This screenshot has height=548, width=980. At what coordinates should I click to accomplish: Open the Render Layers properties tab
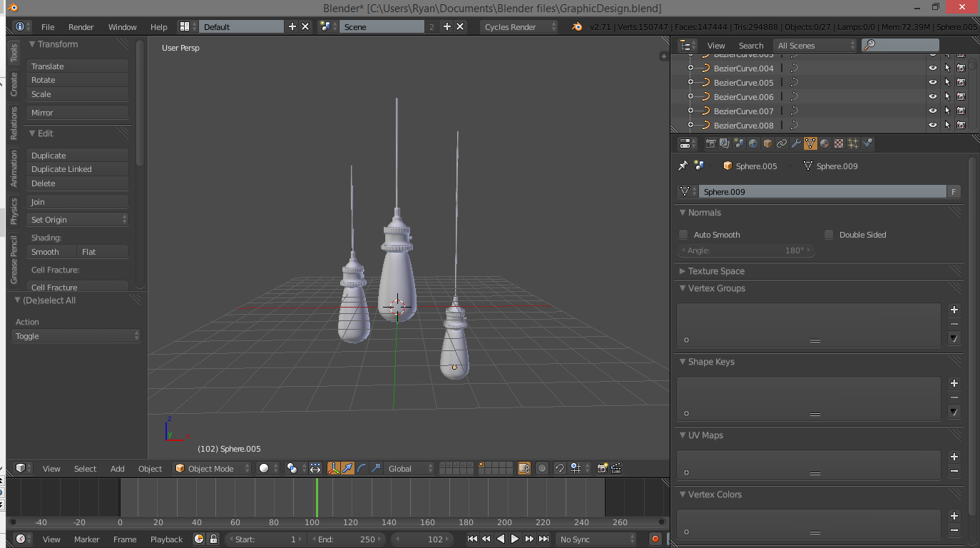(725, 143)
